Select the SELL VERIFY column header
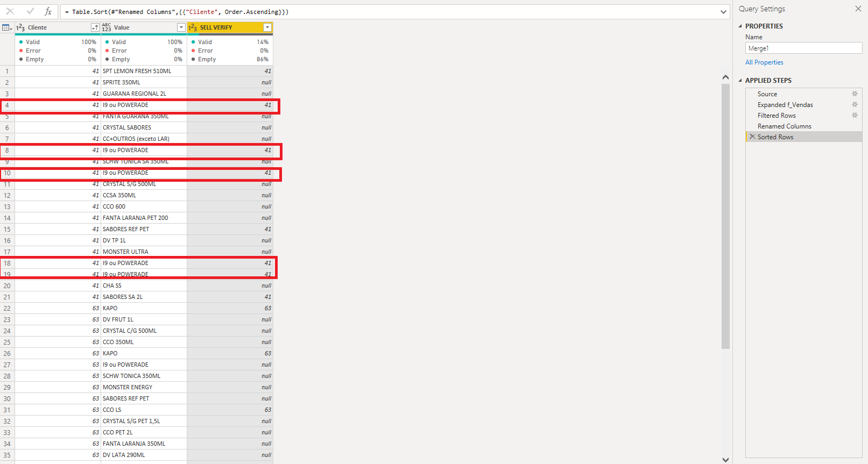The image size is (868, 464). (230, 27)
